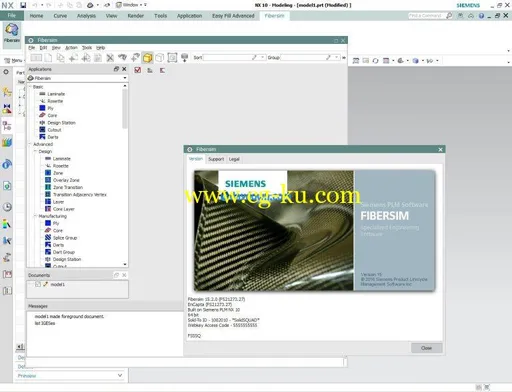The image size is (512, 392).
Task: Click the blue help question mark icon
Action: pos(481,16)
